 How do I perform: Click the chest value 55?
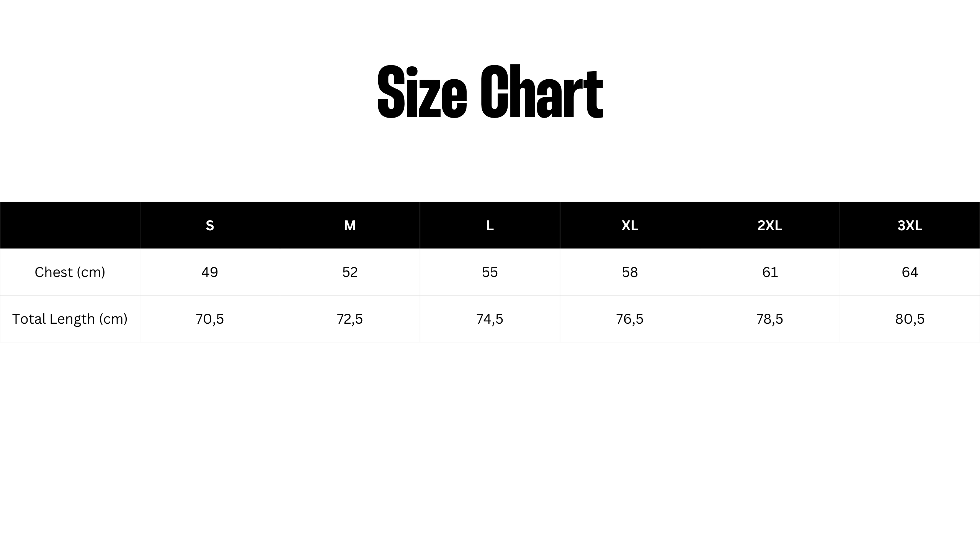click(490, 272)
